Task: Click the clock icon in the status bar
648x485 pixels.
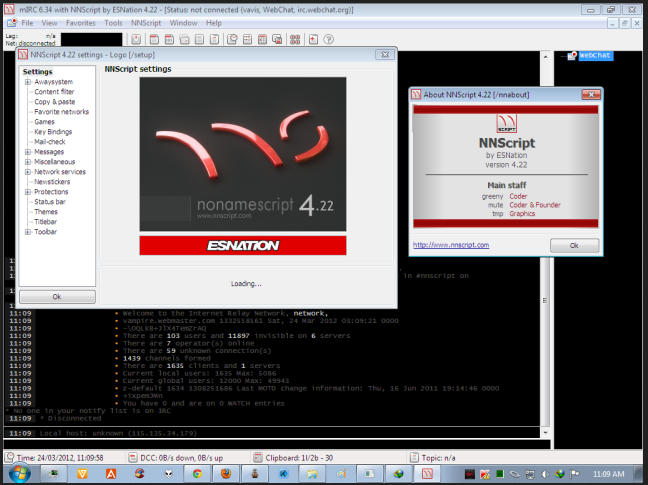Action: [9, 456]
